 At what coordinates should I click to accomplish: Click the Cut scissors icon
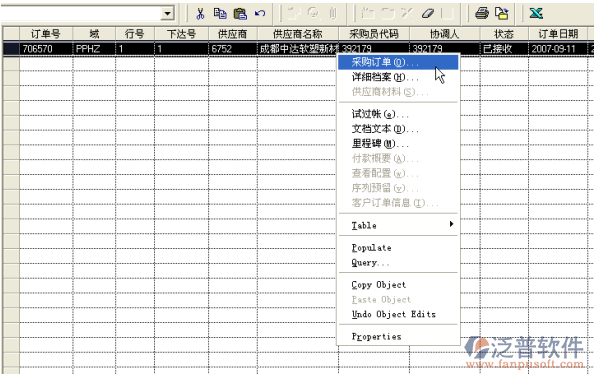click(x=200, y=14)
